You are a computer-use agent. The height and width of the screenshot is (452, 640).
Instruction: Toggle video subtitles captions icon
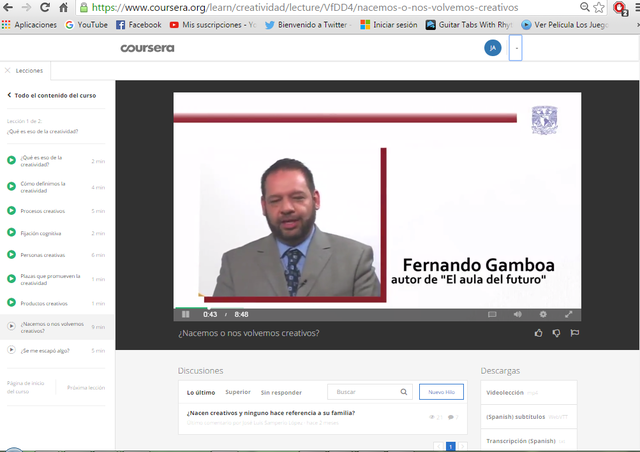click(x=492, y=314)
